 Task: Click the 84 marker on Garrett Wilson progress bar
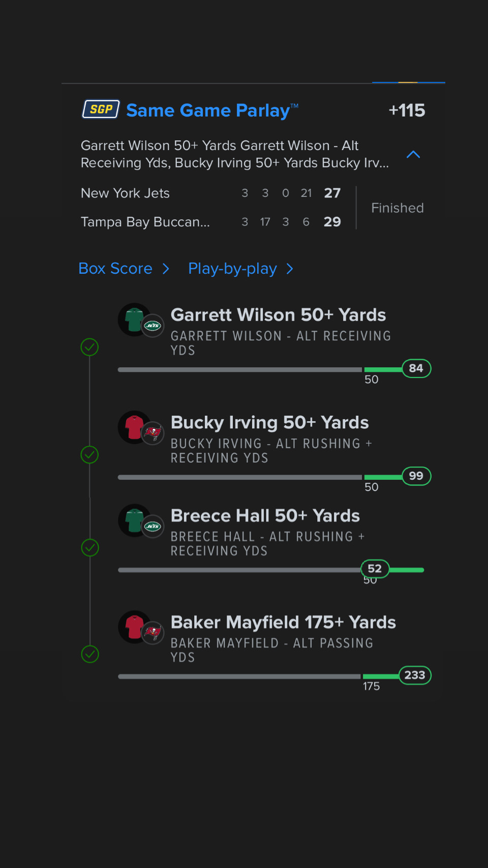pos(416,368)
